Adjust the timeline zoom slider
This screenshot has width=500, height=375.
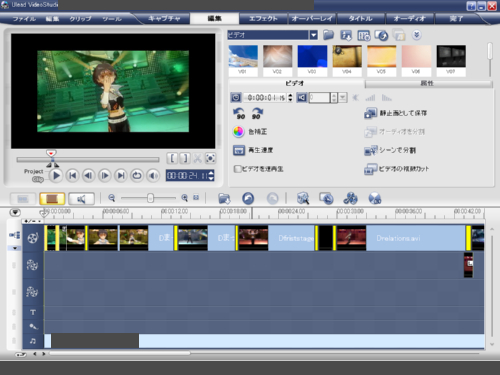point(150,198)
